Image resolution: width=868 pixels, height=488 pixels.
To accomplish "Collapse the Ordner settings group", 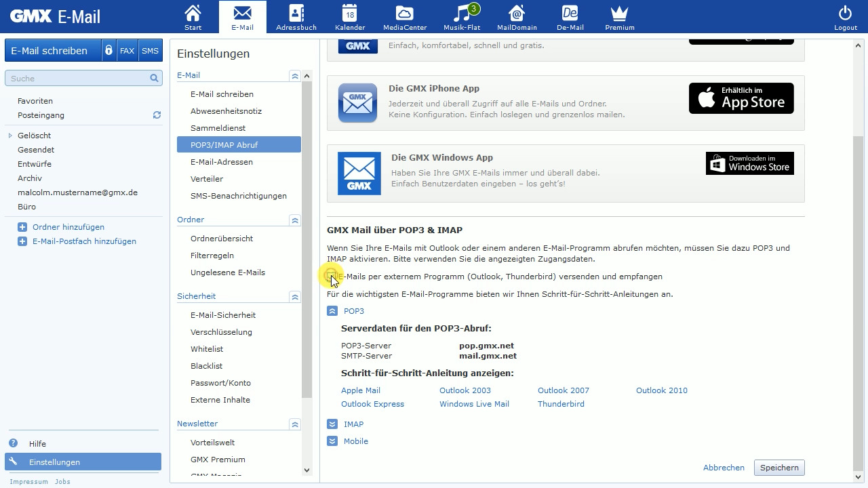I will click(x=295, y=221).
